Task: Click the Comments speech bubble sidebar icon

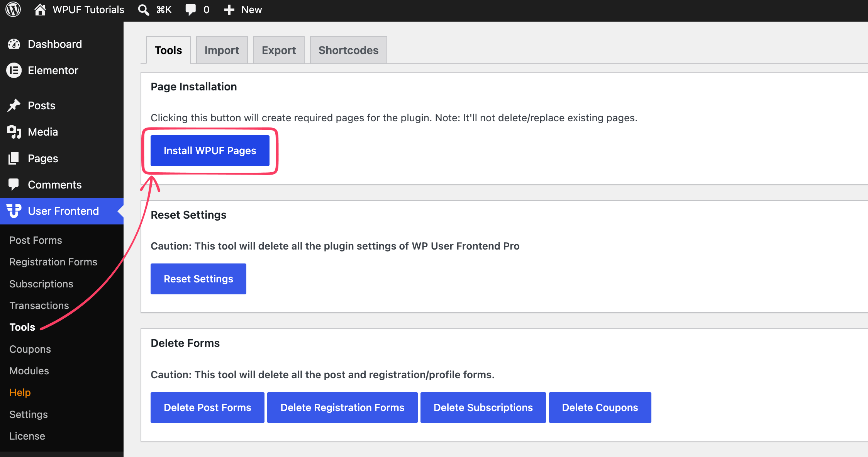Action: tap(14, 185)
